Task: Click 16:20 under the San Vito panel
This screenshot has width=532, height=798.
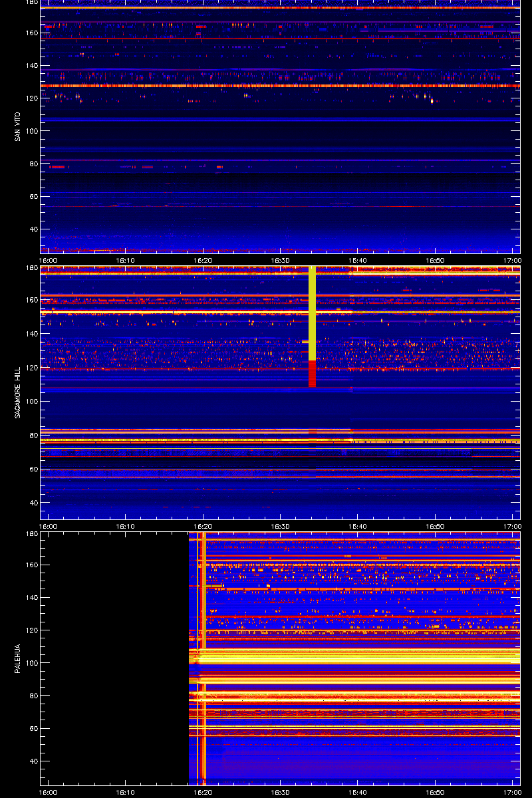Action: click(203, 261)
